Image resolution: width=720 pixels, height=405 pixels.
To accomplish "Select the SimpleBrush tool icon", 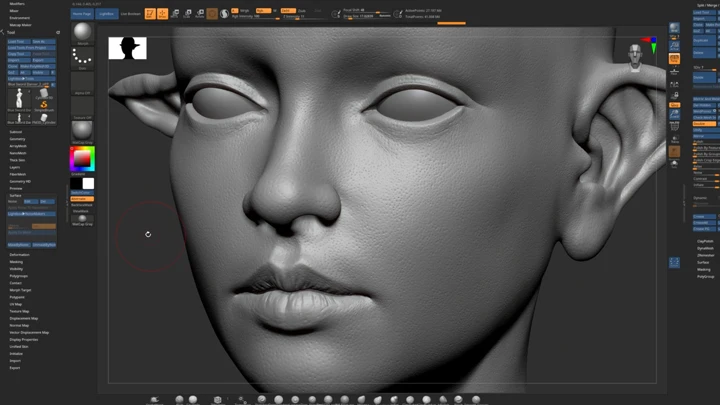I will [x=44, y=105].
